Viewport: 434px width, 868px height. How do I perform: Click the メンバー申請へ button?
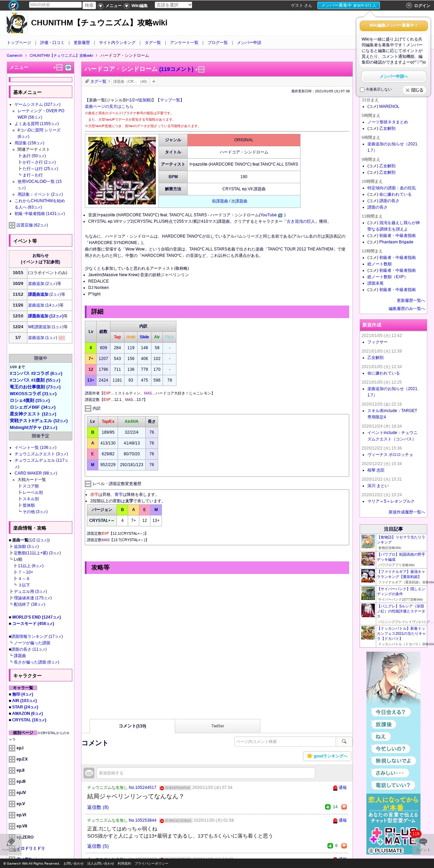tap(394, 76)
